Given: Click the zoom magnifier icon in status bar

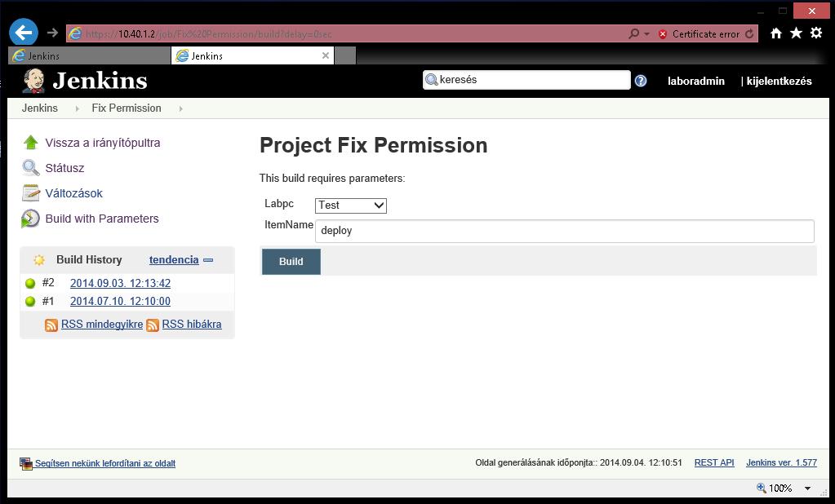Looking at the screenshot, I should [762, 488].
